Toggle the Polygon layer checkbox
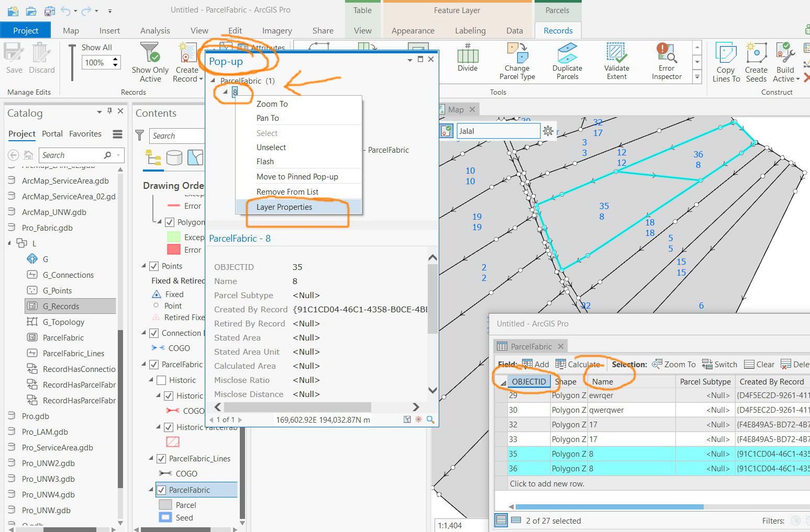This screenshot has width=810, height=532. click(170, 222)
